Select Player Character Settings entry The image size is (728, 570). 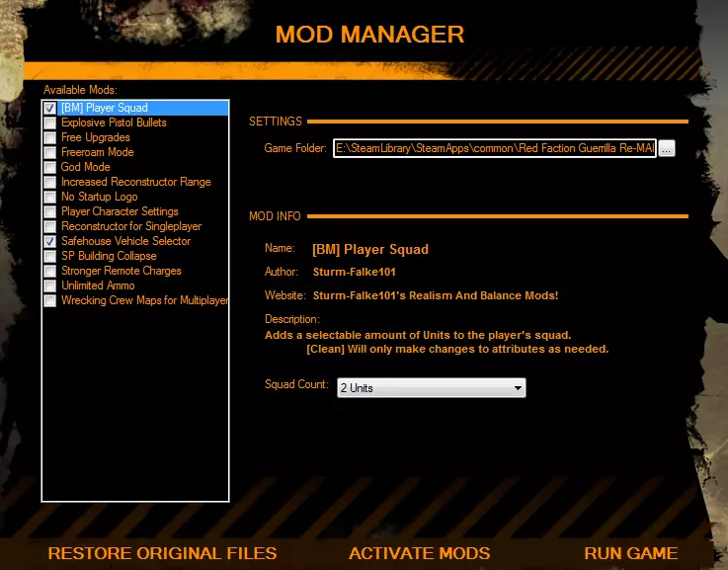pos(120,211)
